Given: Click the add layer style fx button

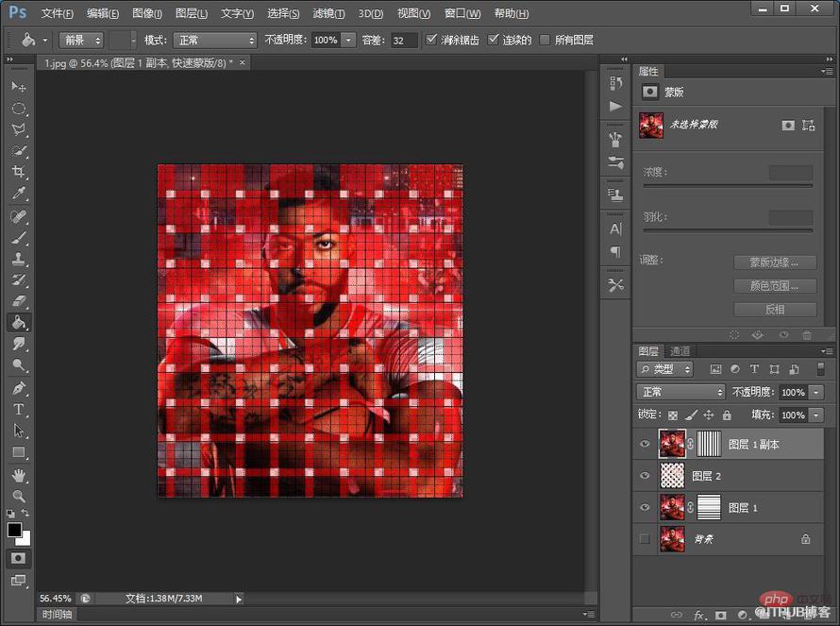Looking at the screenshot, I should tap(698, 615).
